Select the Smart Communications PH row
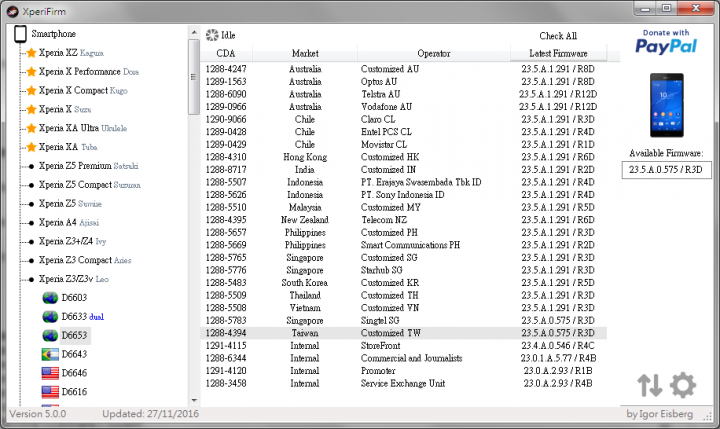 click(x=404, y=245)
